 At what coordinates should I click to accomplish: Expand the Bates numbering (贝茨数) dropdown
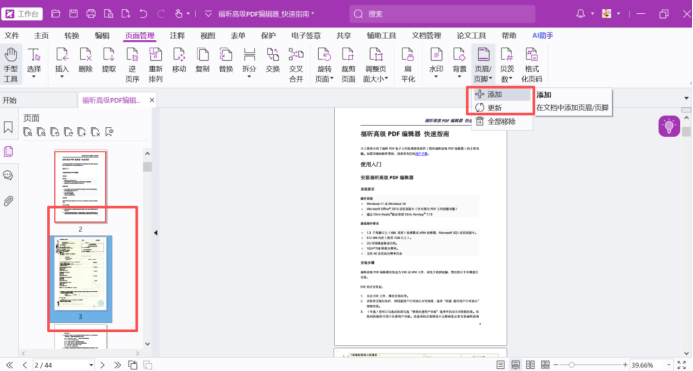[510, 79]
